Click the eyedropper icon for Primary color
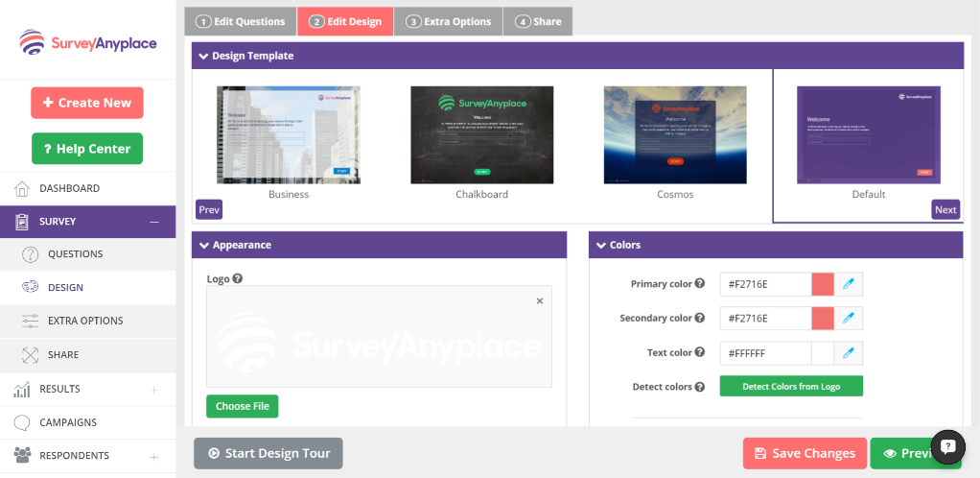 [848, 284]
